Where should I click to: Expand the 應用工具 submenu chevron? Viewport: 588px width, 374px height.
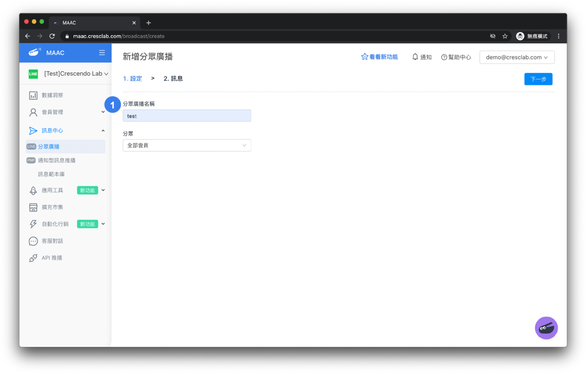click(103, 190)
